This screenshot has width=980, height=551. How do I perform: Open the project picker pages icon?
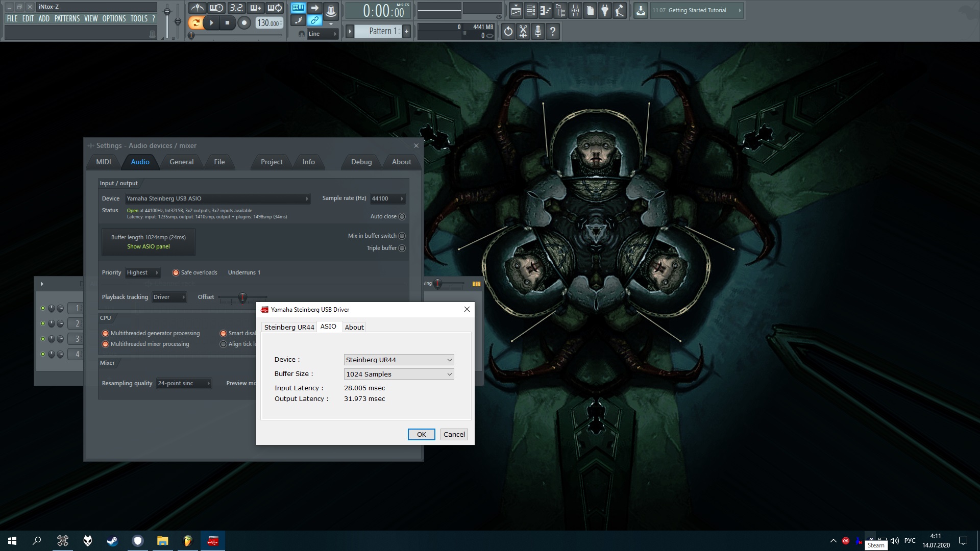pyautogui.click(x=590, y=10)
